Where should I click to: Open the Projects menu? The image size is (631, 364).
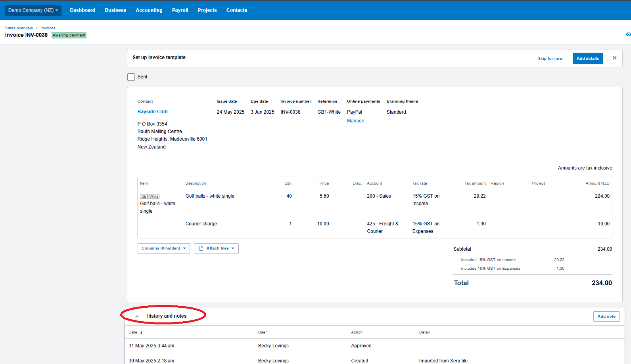[207, 10]
